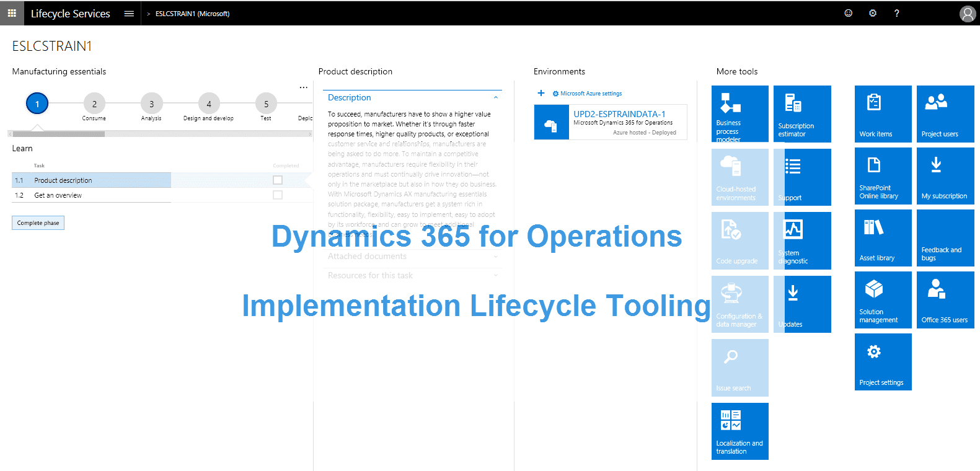Open Project settings tile

pyautogui.click(x=883, y=362)
